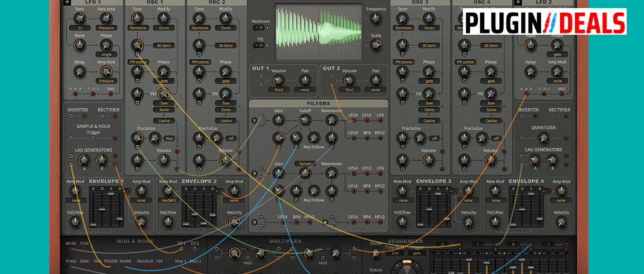
Task: Open LFO 1 Rate Mod Pressure dropdown
Action: [x=106, y=28]
